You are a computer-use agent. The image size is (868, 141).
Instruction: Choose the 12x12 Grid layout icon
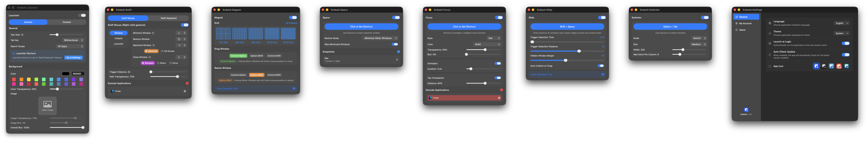[x=288, y=34]
